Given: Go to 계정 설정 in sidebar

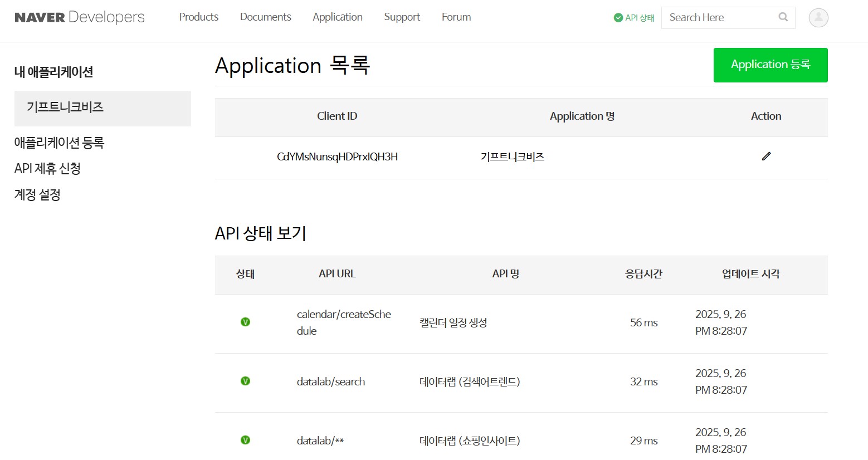Looking at the screenshot, I should [37, 195].
